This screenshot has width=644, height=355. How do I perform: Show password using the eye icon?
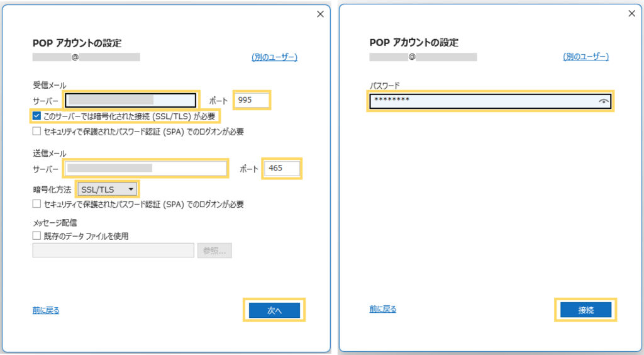(604, 101)
